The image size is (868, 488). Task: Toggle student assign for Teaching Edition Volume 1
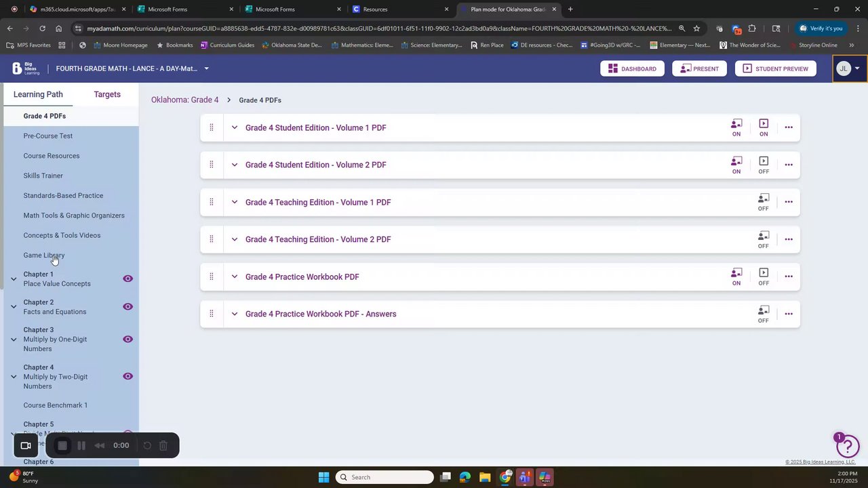pos(764,202)
